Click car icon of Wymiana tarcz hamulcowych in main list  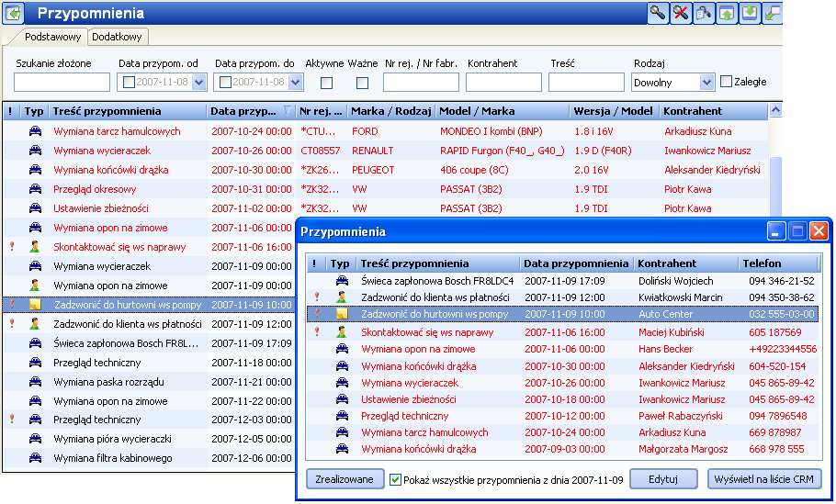[x=35, y=131]
